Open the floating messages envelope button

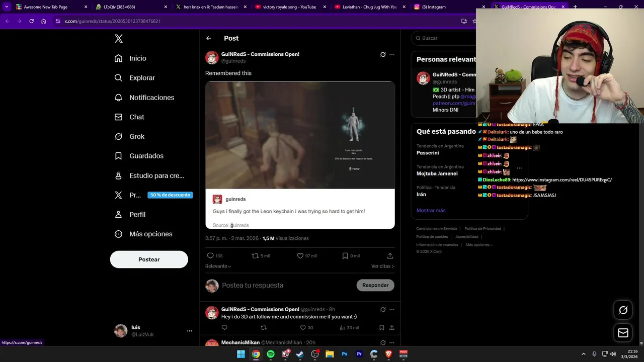click(x=623, y=333)
